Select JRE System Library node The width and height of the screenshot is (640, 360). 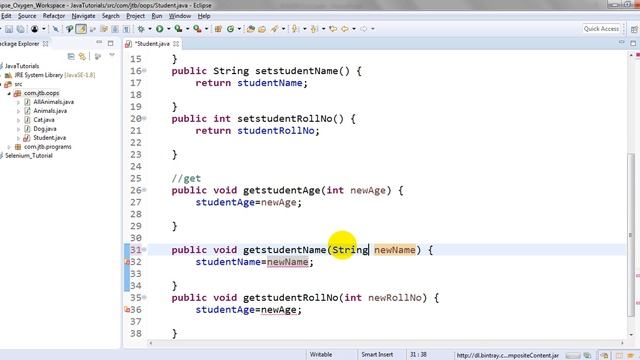pos(55,75)
